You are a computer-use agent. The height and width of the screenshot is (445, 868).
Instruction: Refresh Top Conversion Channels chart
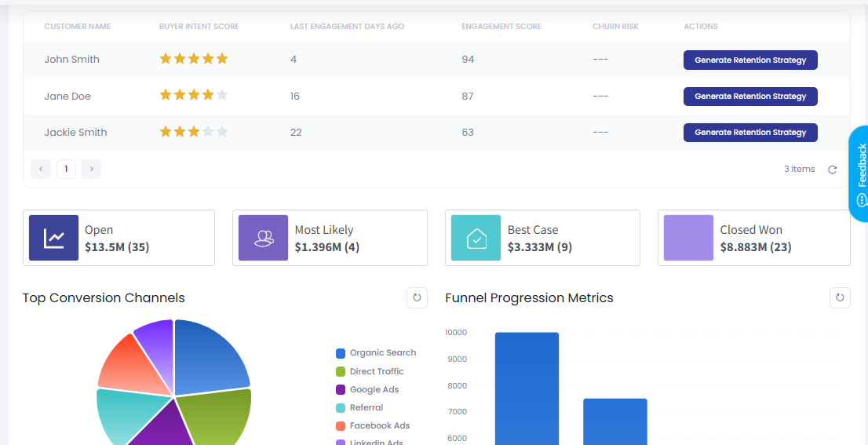pos(417,298)
